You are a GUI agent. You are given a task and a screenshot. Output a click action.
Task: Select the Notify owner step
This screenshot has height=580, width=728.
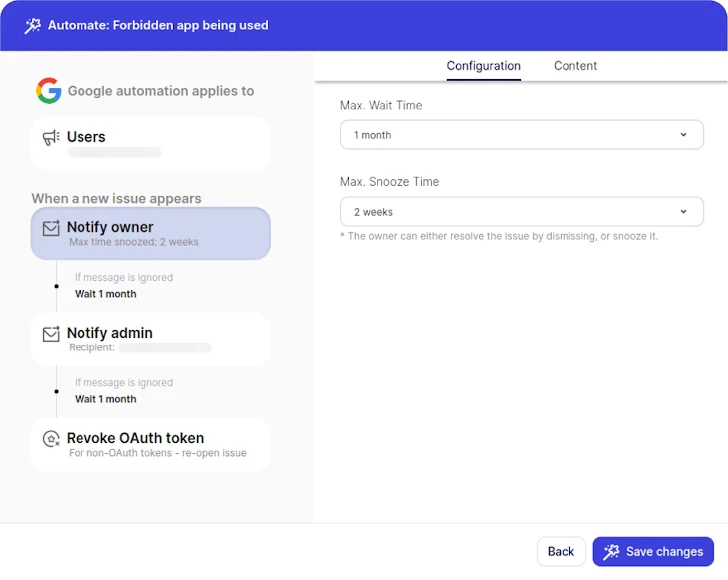[x=150, y=233]
